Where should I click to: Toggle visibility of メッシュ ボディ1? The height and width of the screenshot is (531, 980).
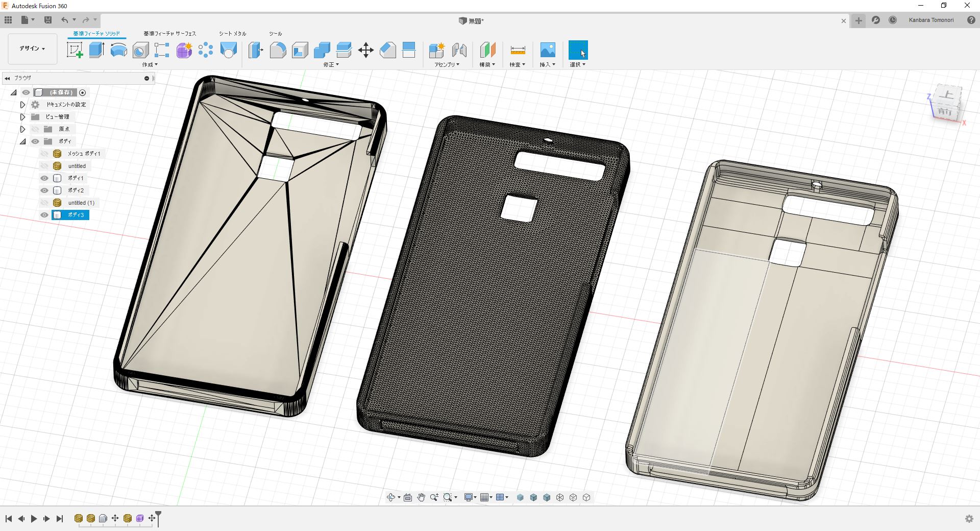44,154
